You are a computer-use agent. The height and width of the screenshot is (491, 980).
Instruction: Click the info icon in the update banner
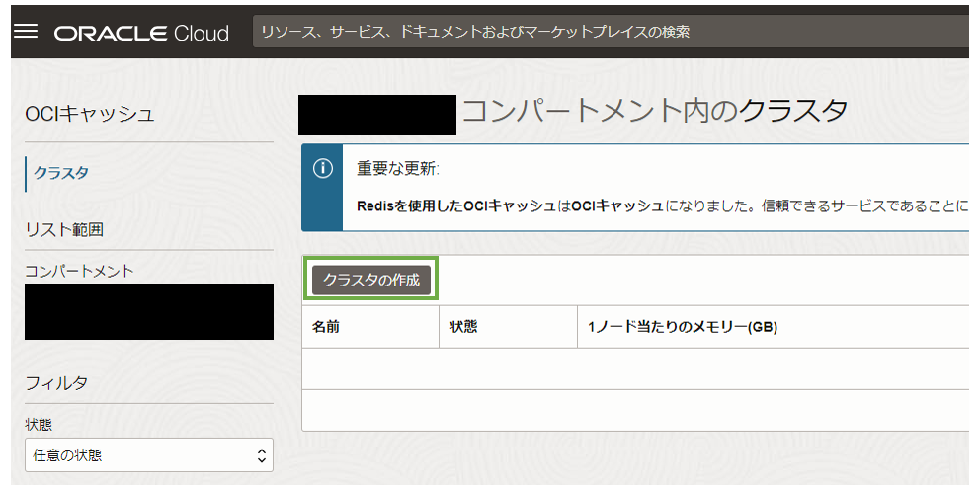[322, 168]
